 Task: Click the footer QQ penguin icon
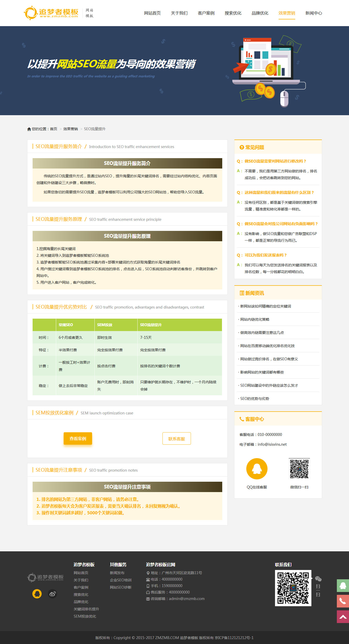coord(37,594)
